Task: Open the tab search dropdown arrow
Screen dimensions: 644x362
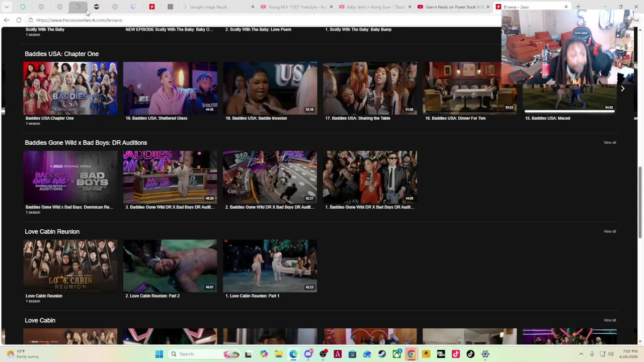Action: pyautogui.click(x=7, y=7)
